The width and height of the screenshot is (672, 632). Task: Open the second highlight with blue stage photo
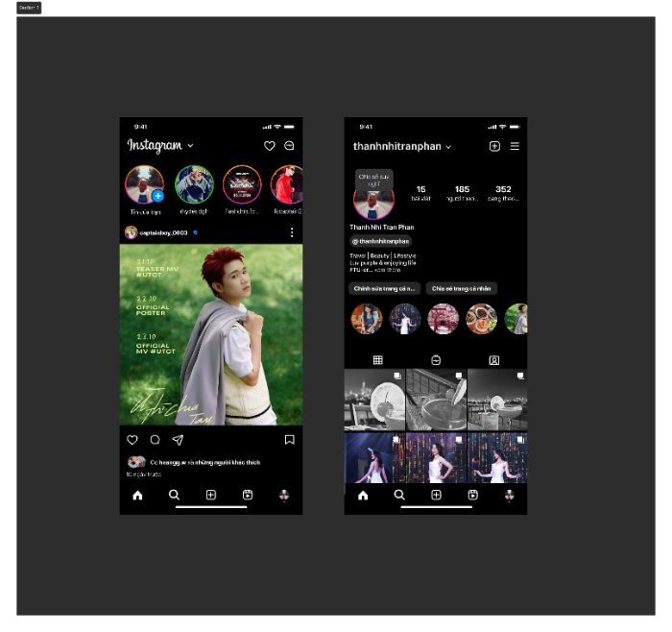405,319
